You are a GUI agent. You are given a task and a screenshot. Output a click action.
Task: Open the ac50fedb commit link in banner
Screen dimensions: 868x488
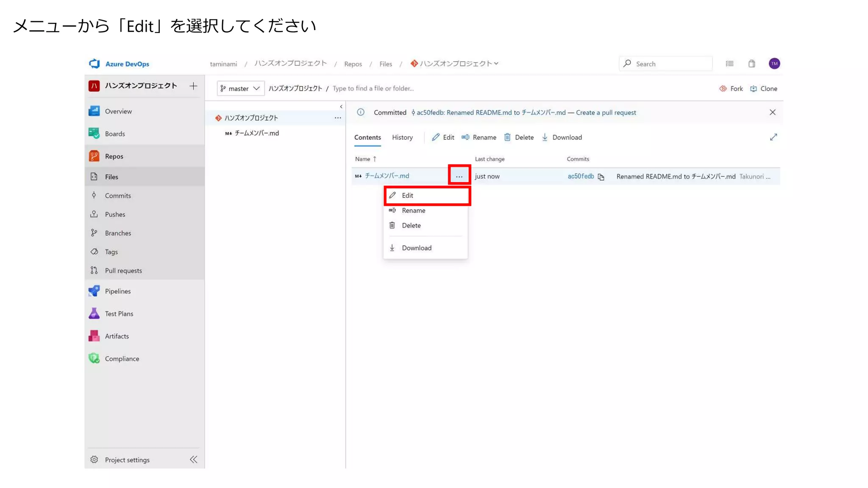[x=488, y=112]
